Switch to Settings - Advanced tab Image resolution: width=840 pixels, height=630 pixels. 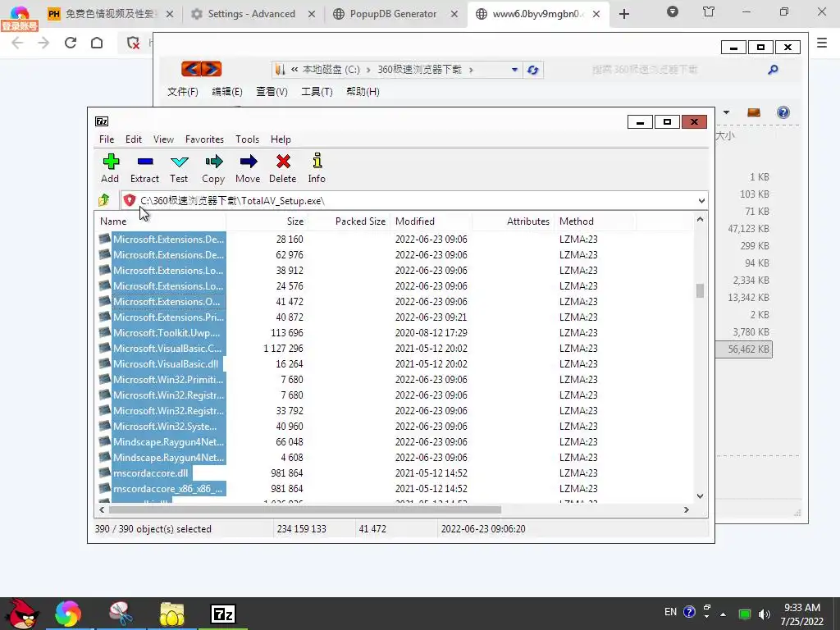[x=251, y=14]
